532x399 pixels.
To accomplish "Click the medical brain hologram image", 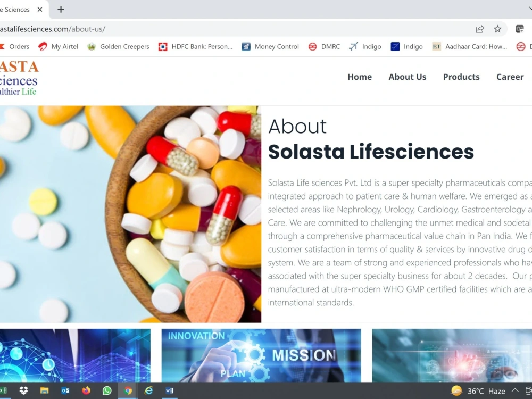I will tap(452, 355).
